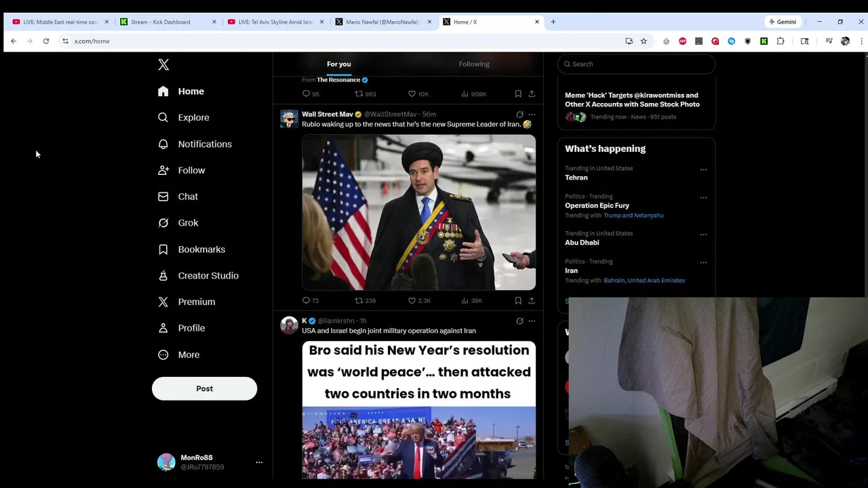View analytics of Wall Street Mav post
868x488 pixels.
pyautogui.click(x=472, y=300)
